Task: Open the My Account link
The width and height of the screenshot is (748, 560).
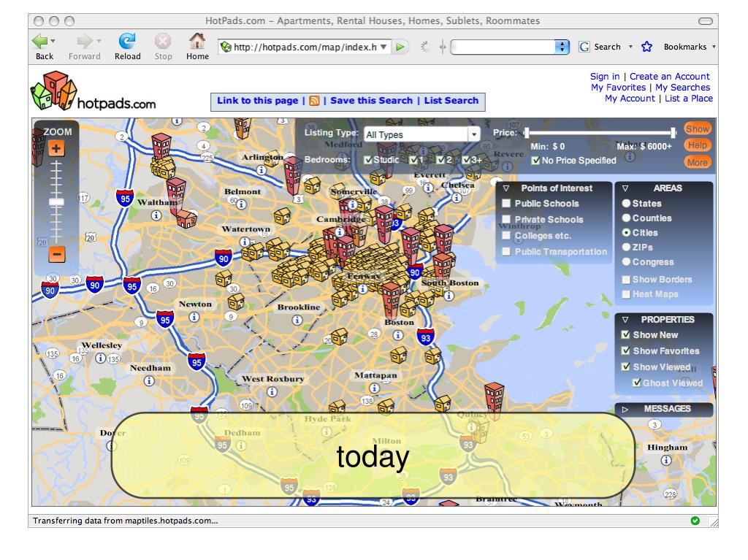Action: pyautogui.click(x=630, y=99)
